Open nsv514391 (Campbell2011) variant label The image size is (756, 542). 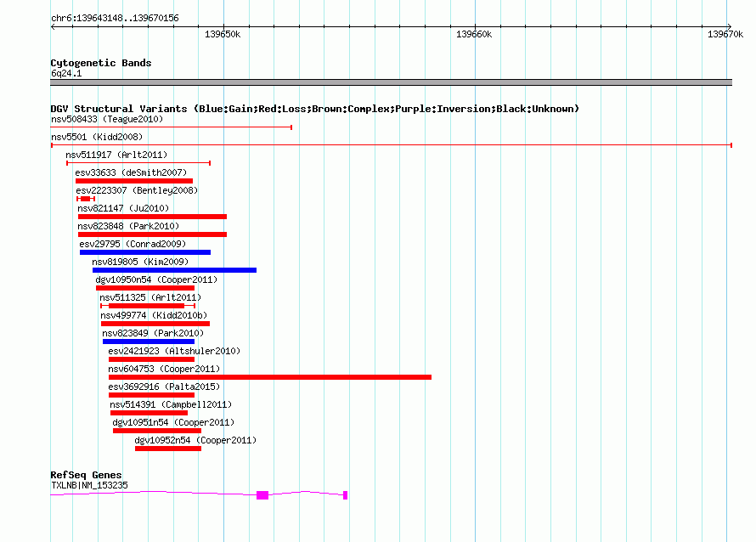(171, 404)
